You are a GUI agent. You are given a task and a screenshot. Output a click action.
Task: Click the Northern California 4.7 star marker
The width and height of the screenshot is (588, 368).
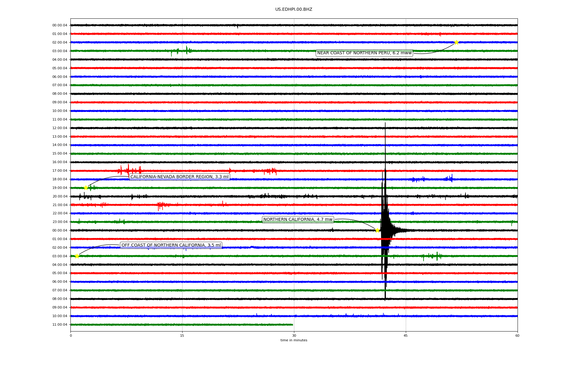[x=377, y=230]
